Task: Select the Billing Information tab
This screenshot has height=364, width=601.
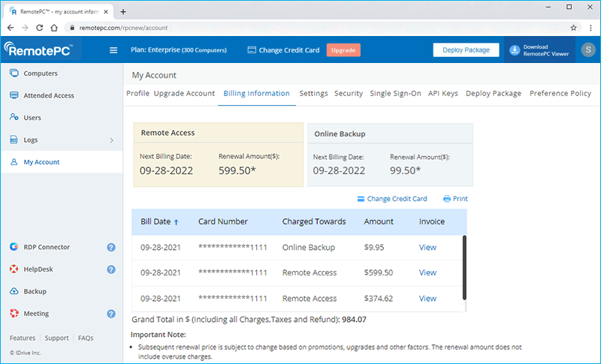Action: tap(256, 93)
